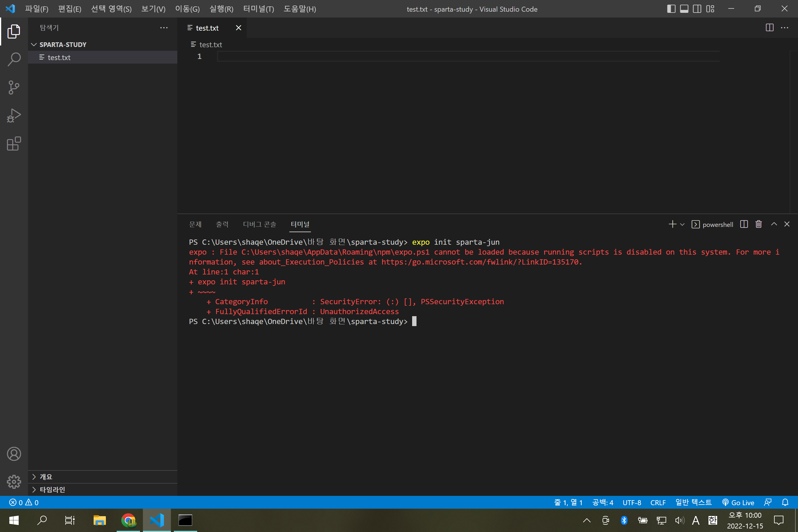This screenshot has width=798, height=532.
Task: Open Bluetooth tray icon
Action: point(624,520)
